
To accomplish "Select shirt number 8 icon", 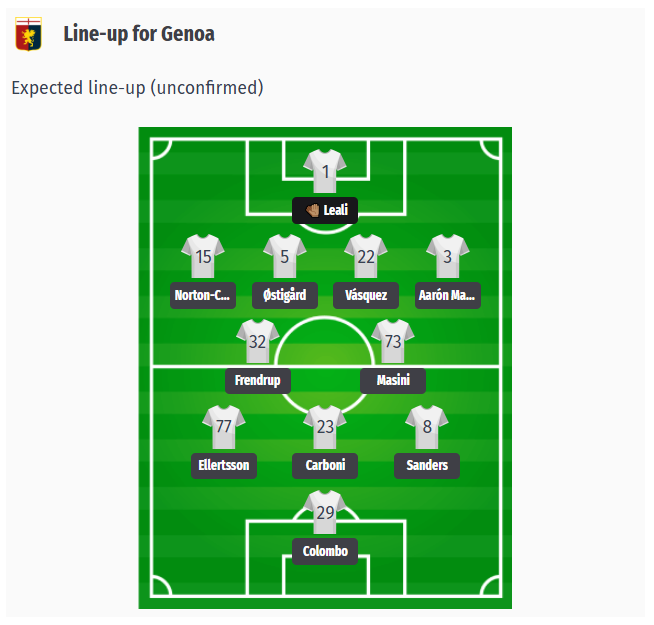I will tap(427, 427).
